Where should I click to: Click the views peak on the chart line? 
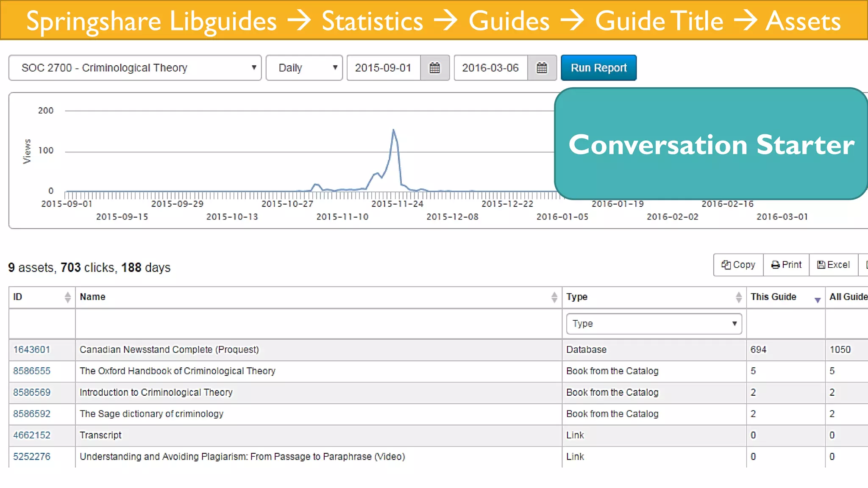click(x=394, y=130)
